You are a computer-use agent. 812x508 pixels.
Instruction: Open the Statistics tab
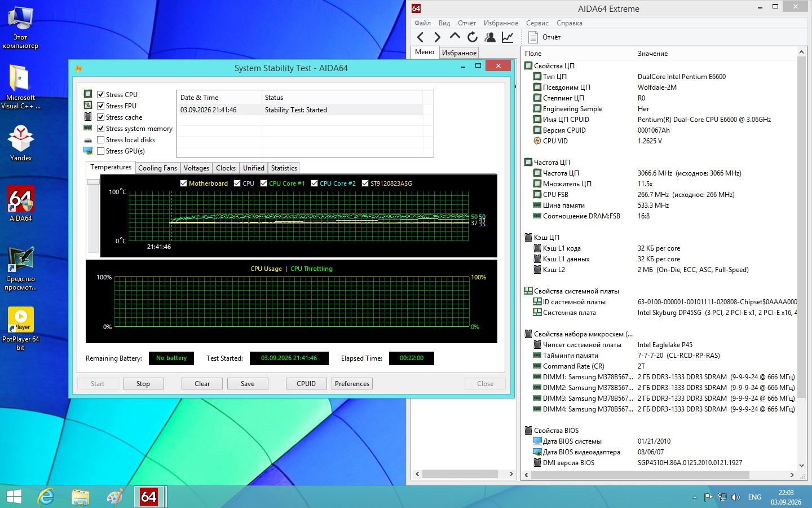click(284, 168)
